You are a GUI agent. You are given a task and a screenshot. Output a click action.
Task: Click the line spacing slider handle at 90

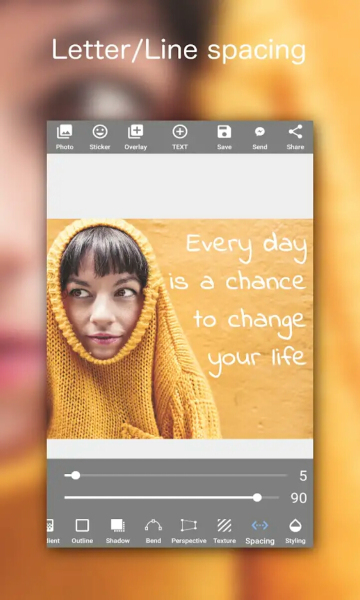pyautogui.click(x=257, y=497)
